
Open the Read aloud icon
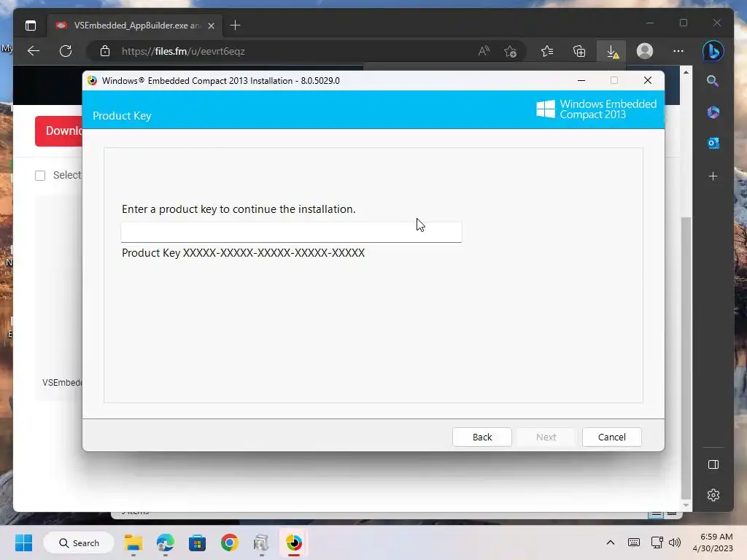(x=484, y=51)
